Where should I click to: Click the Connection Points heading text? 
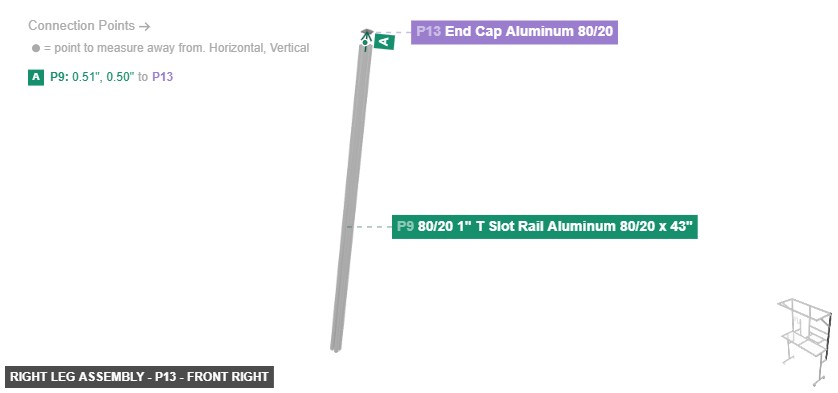point(81,26)
